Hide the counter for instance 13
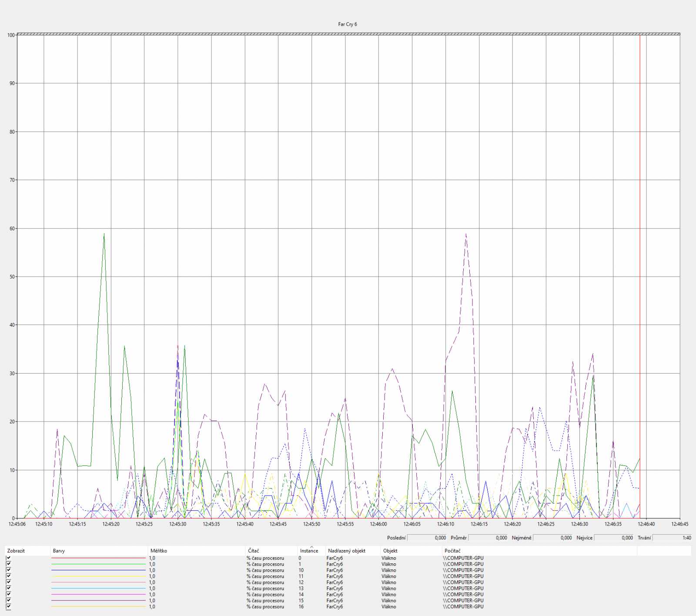Screen dimensions: 696x616 pos(8,588)
